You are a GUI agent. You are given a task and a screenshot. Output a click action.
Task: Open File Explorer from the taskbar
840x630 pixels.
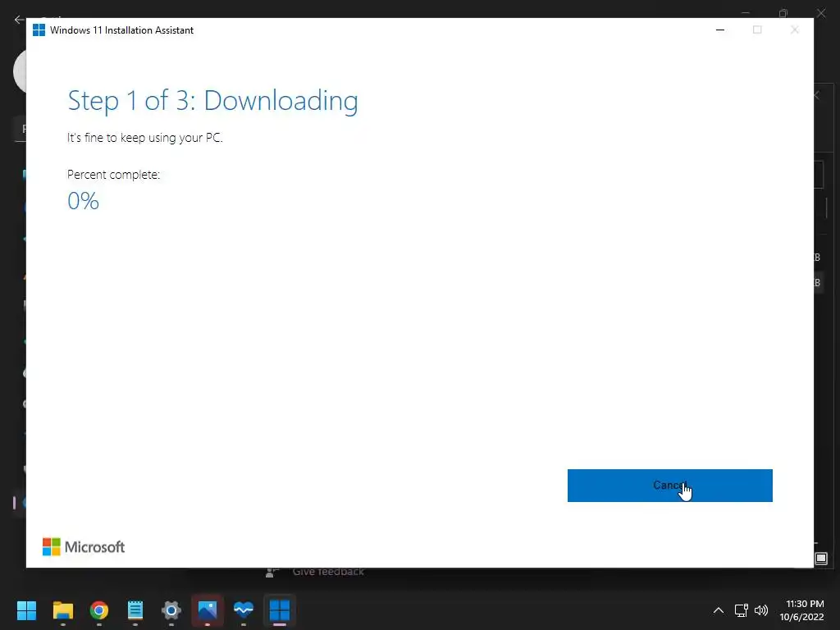62,609
